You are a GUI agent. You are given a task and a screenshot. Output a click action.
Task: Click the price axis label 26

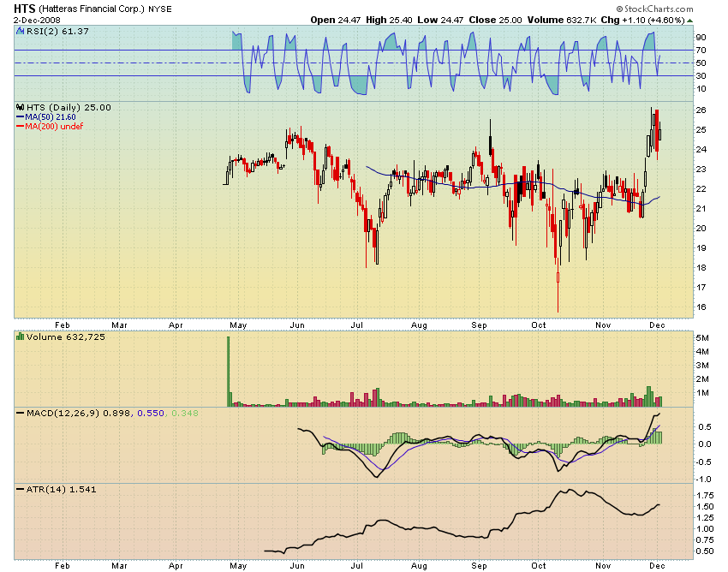point(701,110)
